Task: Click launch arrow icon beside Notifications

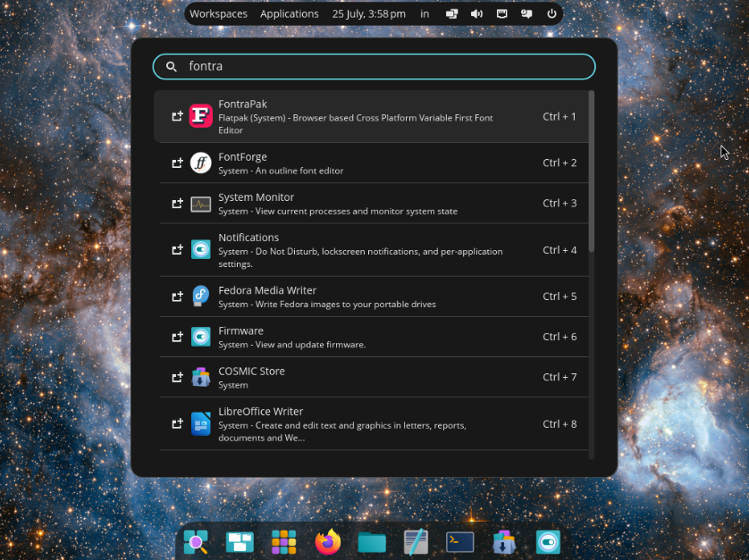Action: (x=177, y=250)
